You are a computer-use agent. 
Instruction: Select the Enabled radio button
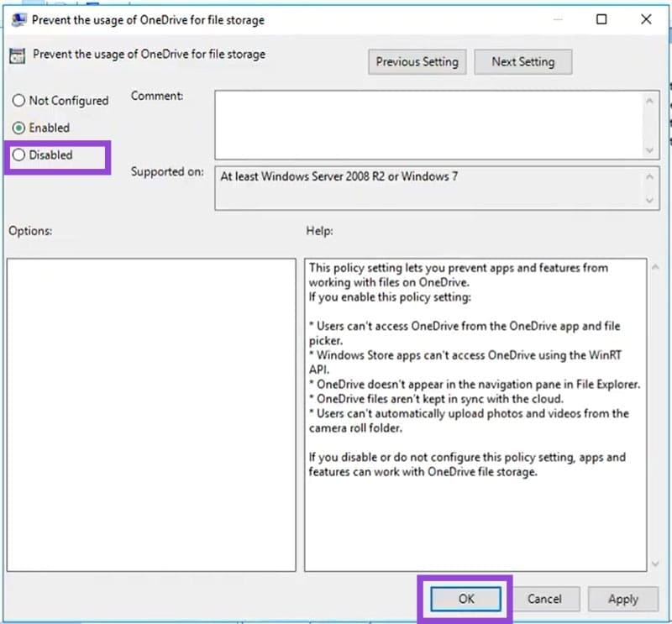tap(18, 128)
